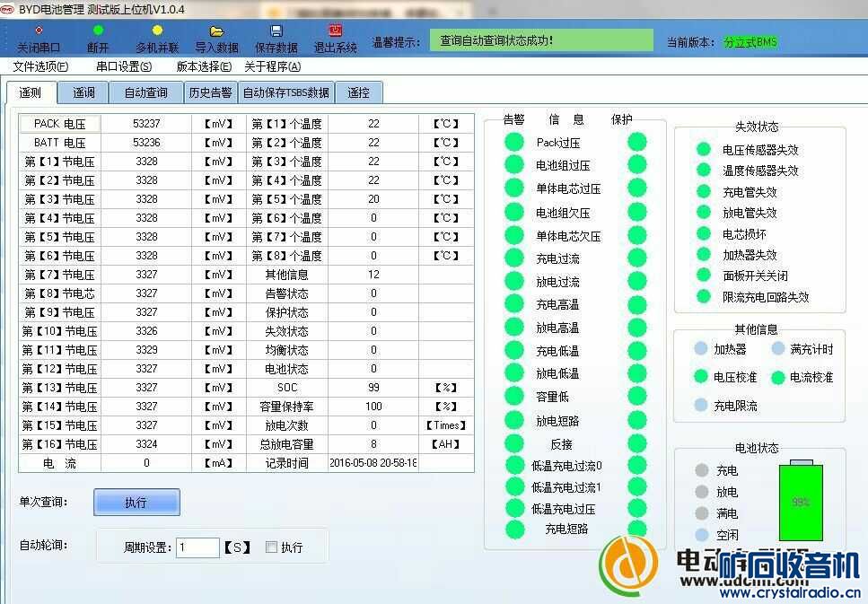Viewport: 868px width, 604px height.
Task: Select BATT 电压 value 53236
Action: [146, 143]
